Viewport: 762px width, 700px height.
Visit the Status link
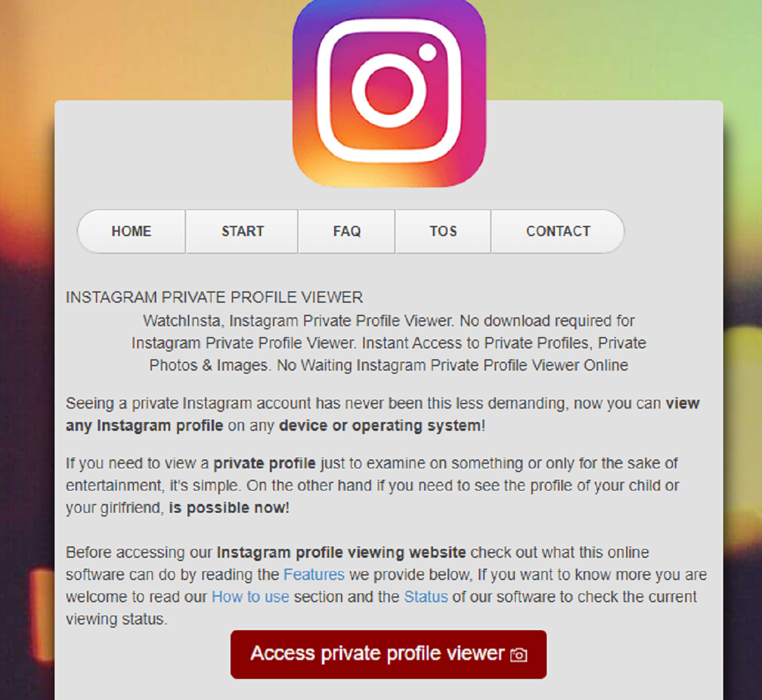pyautogui.click(x=426, y=597)
